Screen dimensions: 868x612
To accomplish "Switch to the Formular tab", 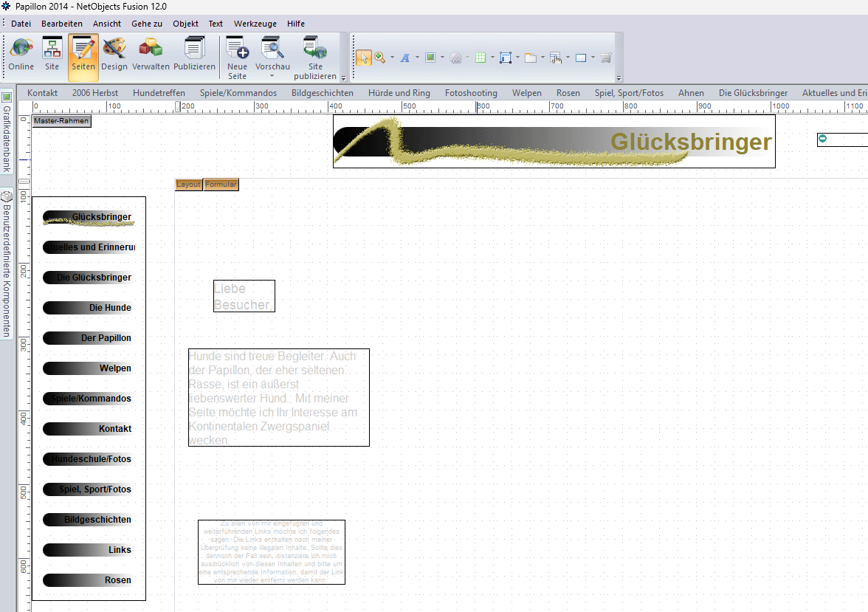I will click(221, 185).
